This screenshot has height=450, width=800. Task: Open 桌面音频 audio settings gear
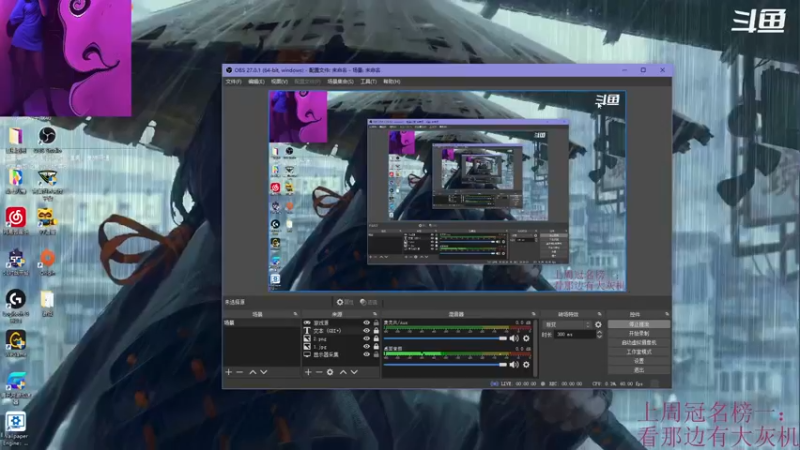pyautogui.click(x=526, y=364)
